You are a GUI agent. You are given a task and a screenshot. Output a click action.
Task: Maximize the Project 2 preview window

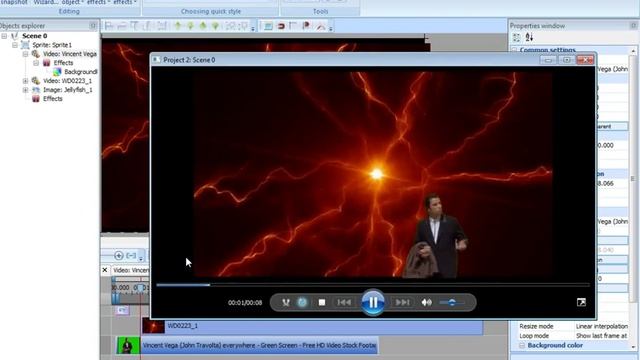click(x=567, y=60)
